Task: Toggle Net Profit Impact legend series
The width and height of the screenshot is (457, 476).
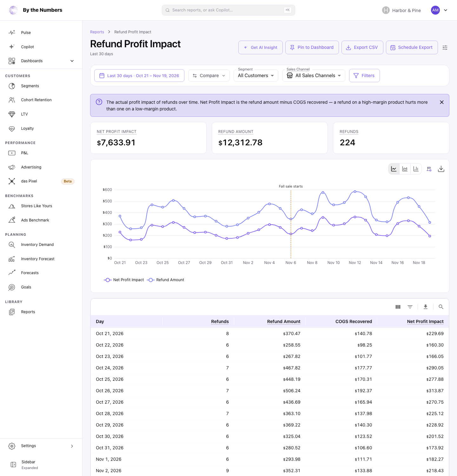Action: coord(124,280)
